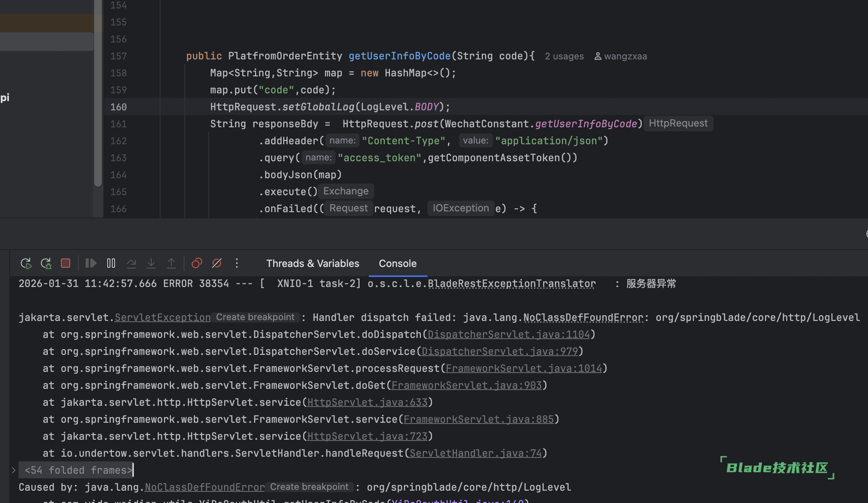
Task: Create breakpoint for ServletException
Action: (255, 317)
